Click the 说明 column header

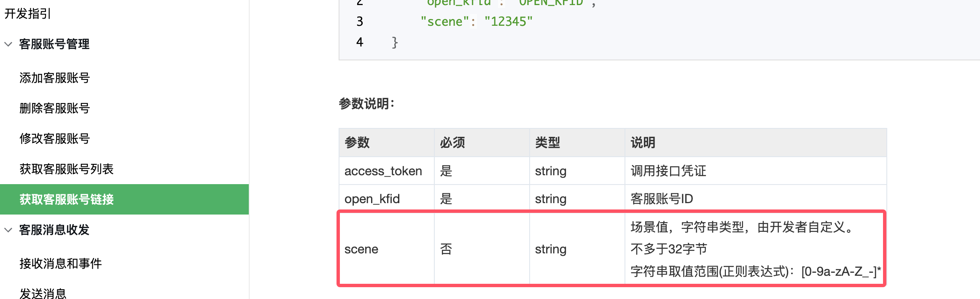pos(756,143)
